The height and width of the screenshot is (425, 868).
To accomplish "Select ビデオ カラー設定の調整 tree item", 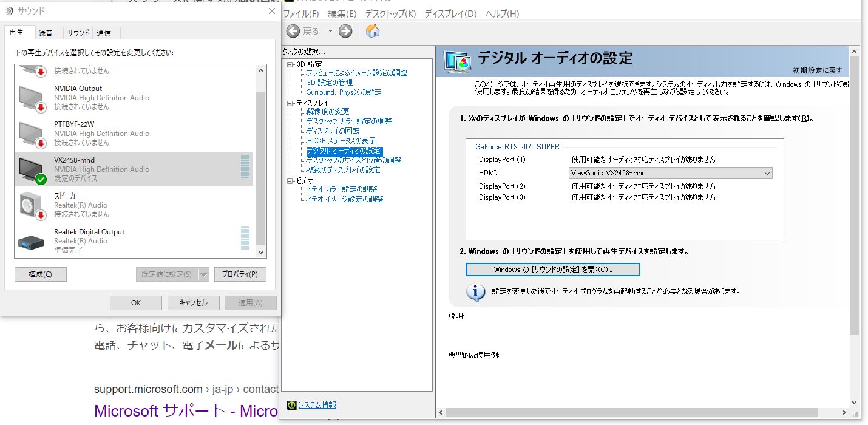I will tap(342, 189).
